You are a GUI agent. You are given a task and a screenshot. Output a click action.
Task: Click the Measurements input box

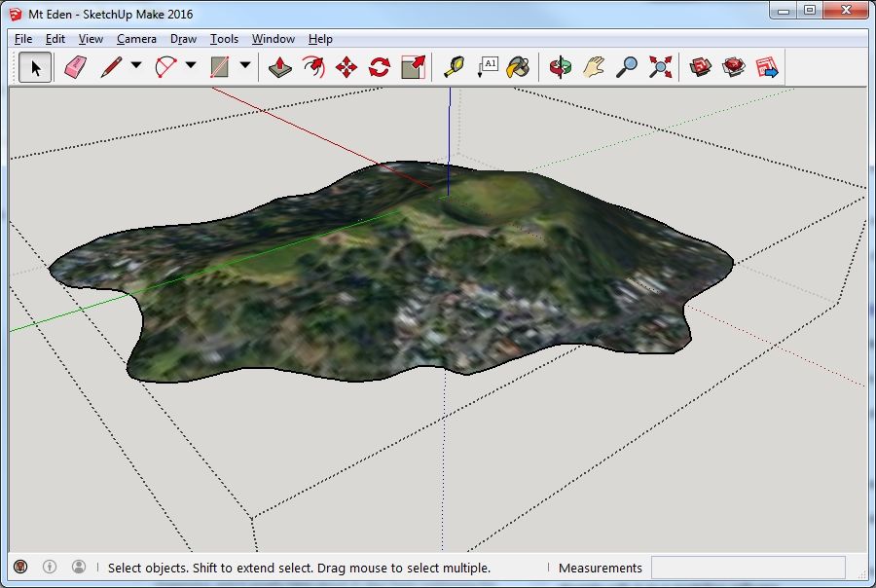[x=748, y=568]
